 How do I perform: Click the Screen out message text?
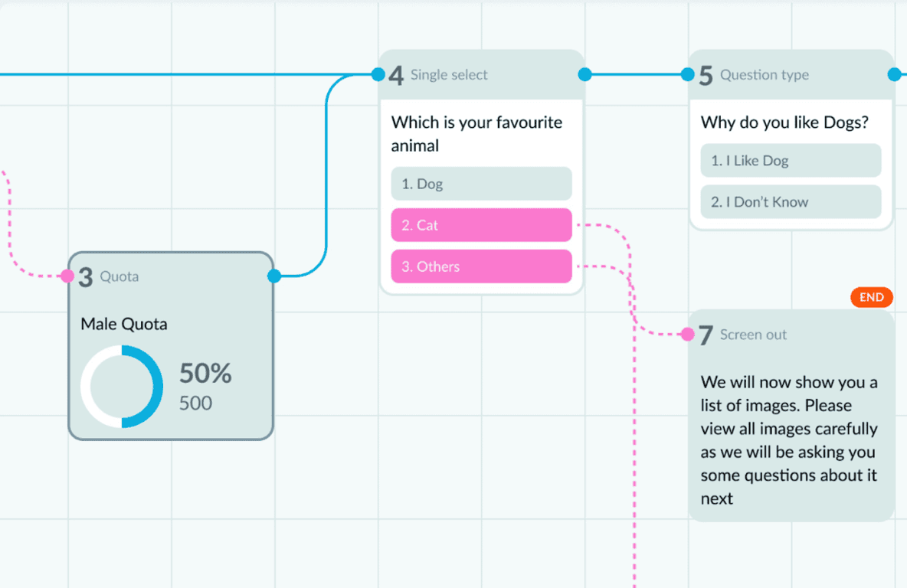click(789, 440)
